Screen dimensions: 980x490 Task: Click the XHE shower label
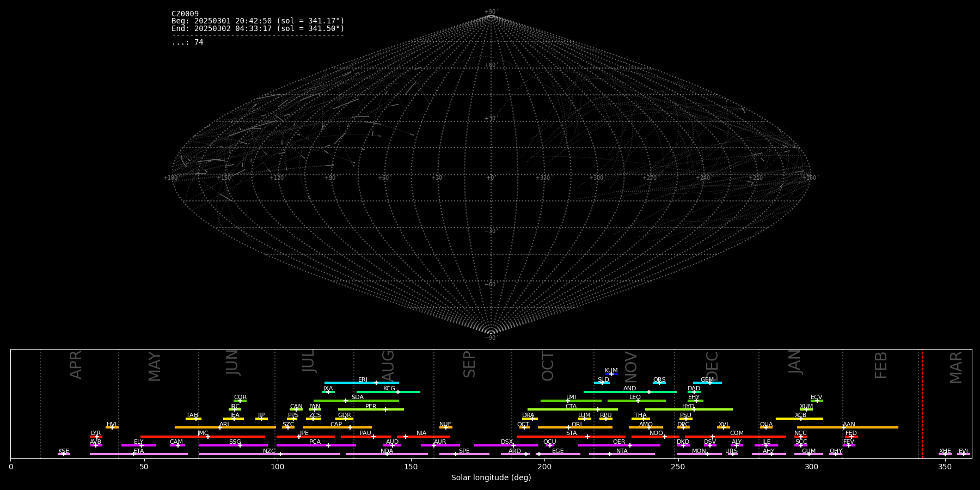[x=945, y=451]
